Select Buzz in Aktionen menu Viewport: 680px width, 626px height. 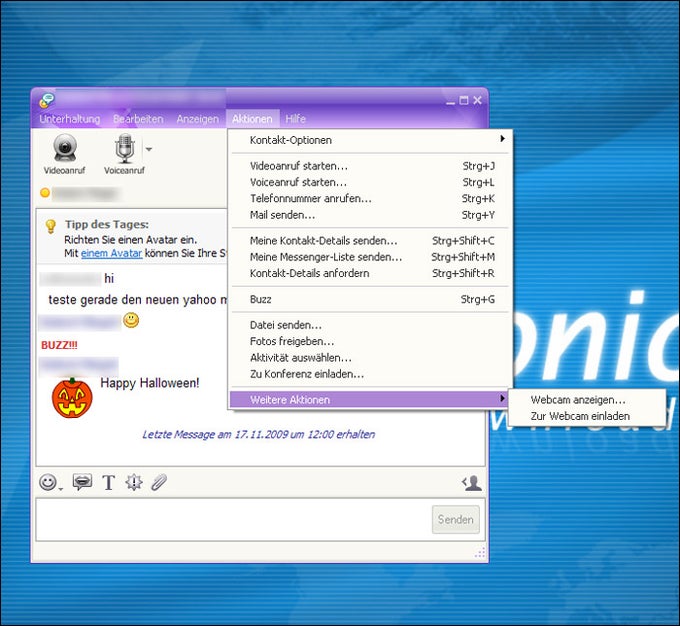click(370, 299)
